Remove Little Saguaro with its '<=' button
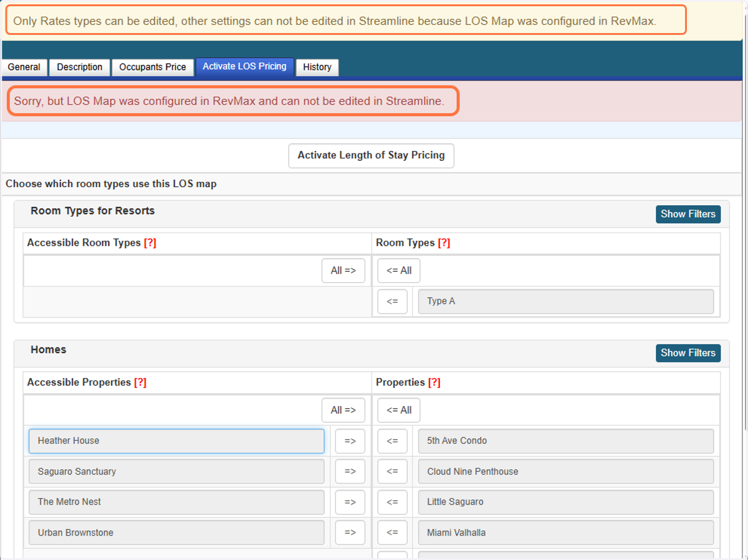 click(392, 502)
